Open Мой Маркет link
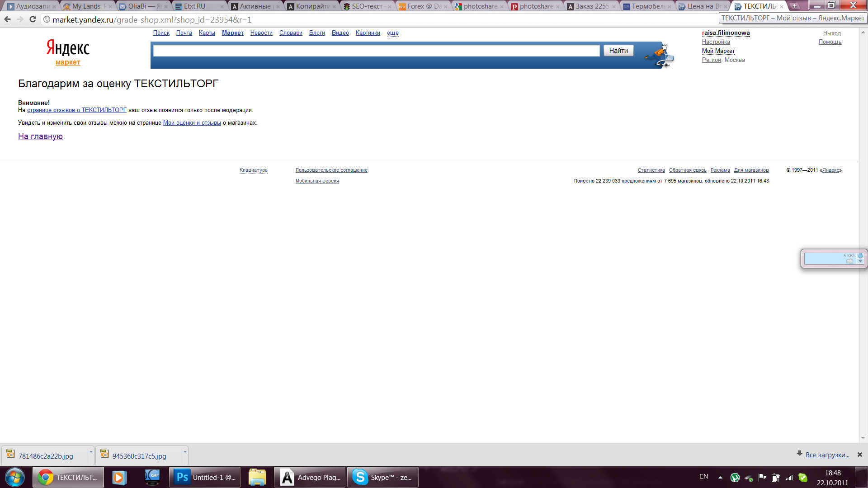Screen dimensions: 868x488 tap(718, 51)
